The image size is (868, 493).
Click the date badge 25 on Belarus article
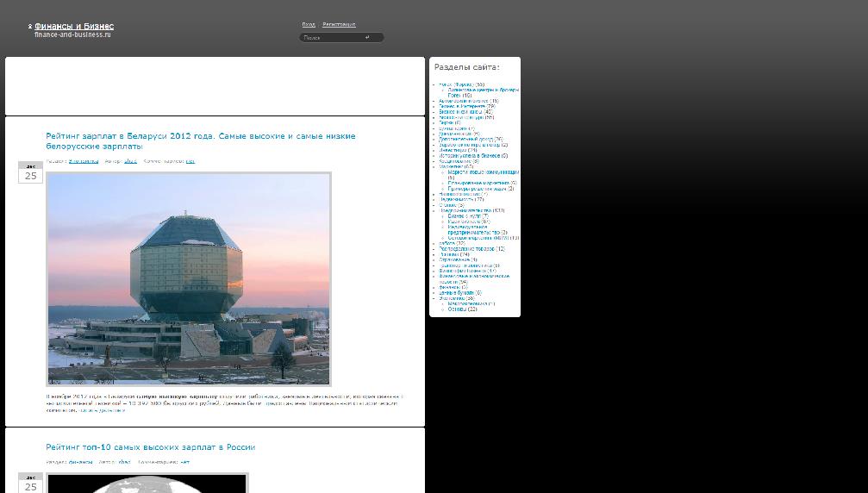[x=30, y=172]
